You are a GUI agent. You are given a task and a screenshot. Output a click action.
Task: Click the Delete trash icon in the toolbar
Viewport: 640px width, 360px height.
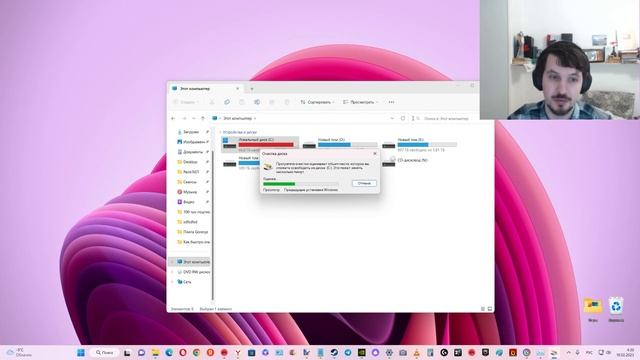point(287,102)
